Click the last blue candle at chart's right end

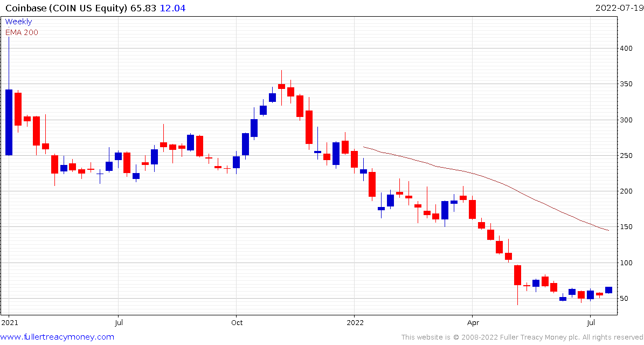point(608,289)
